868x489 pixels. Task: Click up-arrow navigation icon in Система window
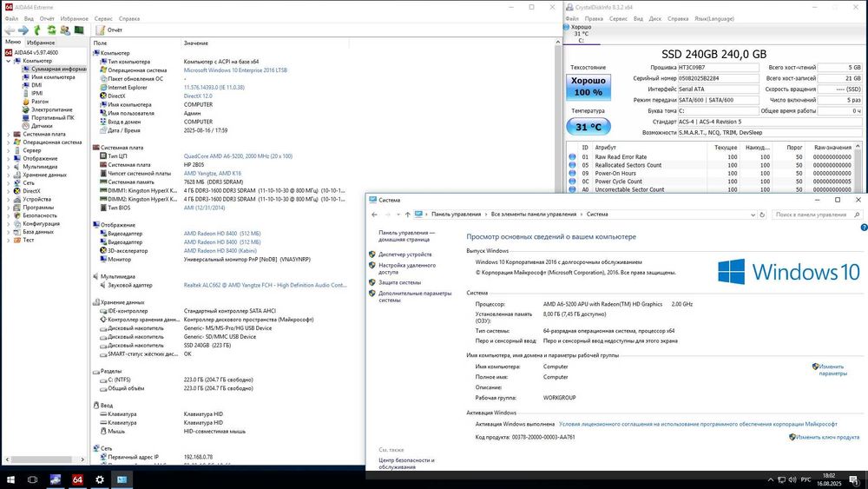click(x=407, y=215)
